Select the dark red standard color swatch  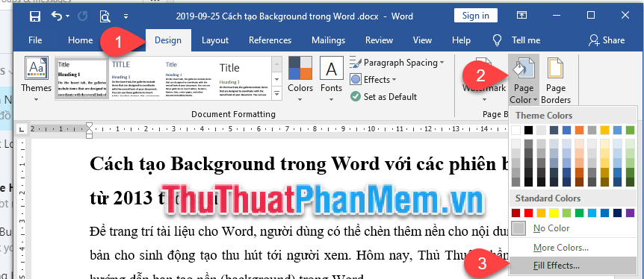click(516, 213)
